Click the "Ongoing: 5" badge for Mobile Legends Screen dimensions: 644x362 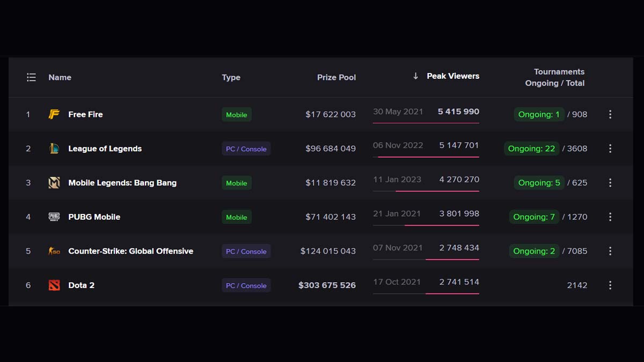(x=539, y=183)
